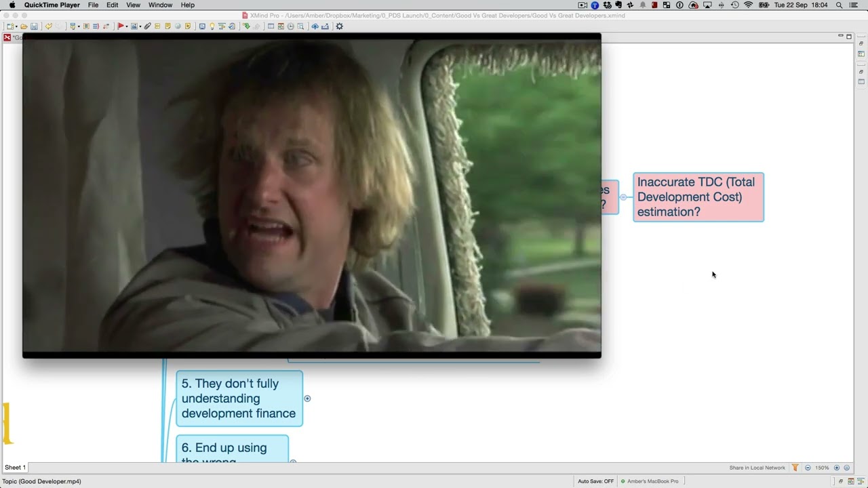Click the Search magnifier icon in XMind toolbar
Image resolution: width=868 pixels, height=488 pixels.
300,26
